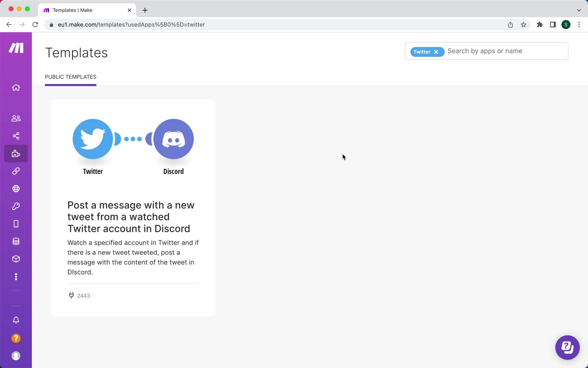Image resolution: width=588 pixels, height=368 pixels.
Task: Click the globe/internationalization sidebar icon
Action: coord(16,188)
